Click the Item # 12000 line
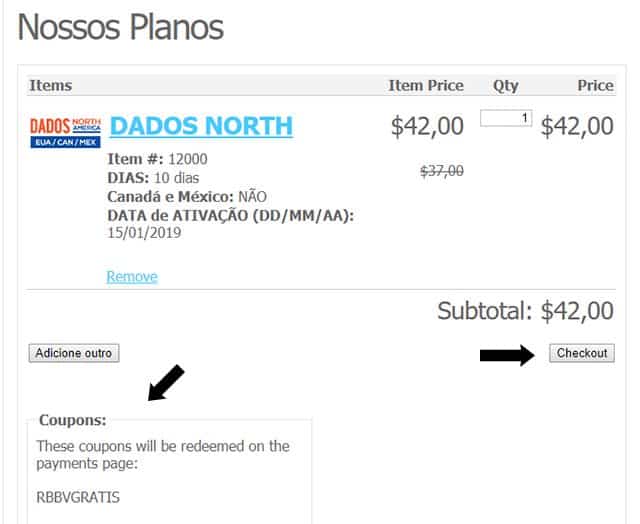The image size is (640, 524). click(x=158, y=159)
